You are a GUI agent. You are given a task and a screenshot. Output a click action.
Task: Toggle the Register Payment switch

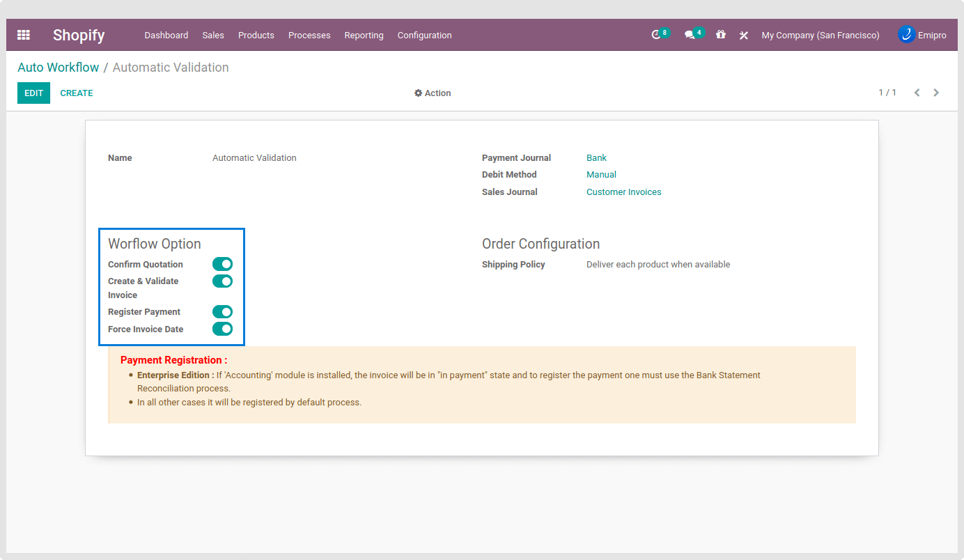coord(222,311)
